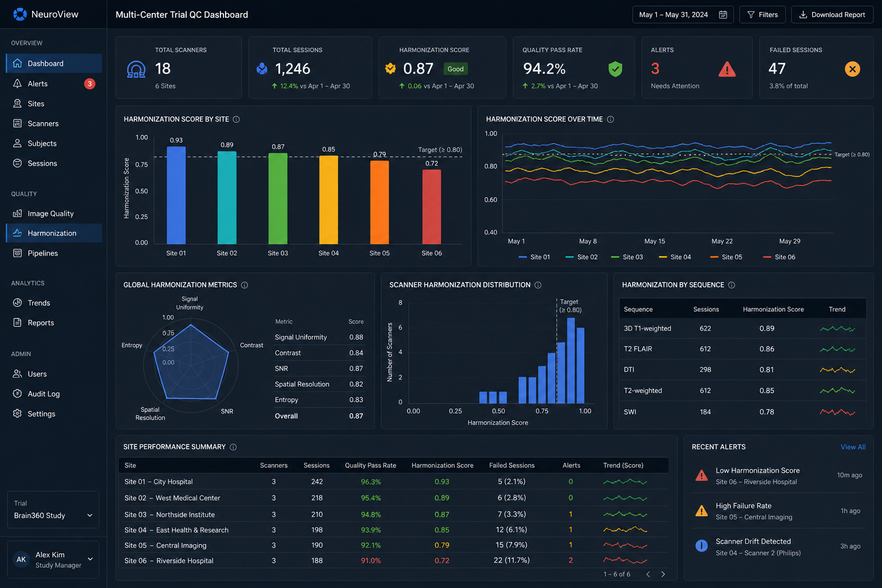Open the Brain360 Study trial dropdown
The height and width of the screenshot is (588, 882).
[x=53, y=509]
